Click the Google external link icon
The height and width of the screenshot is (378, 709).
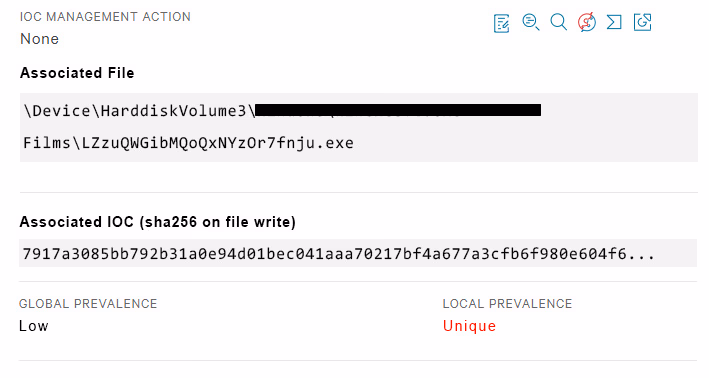[643, 22]
